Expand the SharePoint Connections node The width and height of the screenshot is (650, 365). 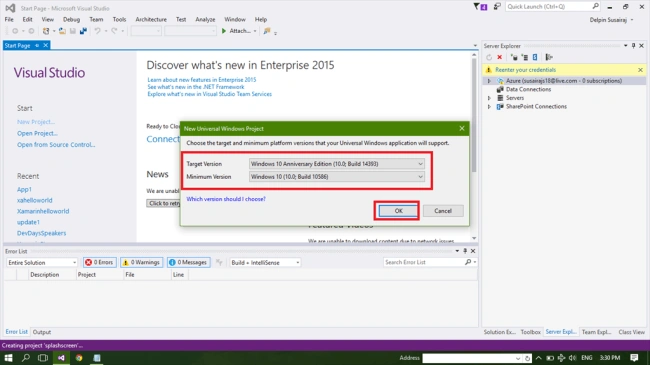click(x=489, y=107)
